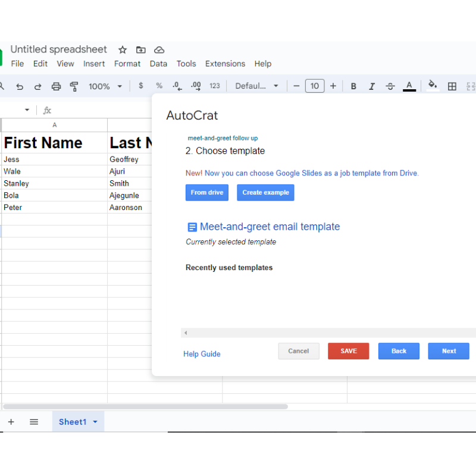Screen dimensions: 476x476
Task: Select the cell containing Geoffrey
Action: 130,159
